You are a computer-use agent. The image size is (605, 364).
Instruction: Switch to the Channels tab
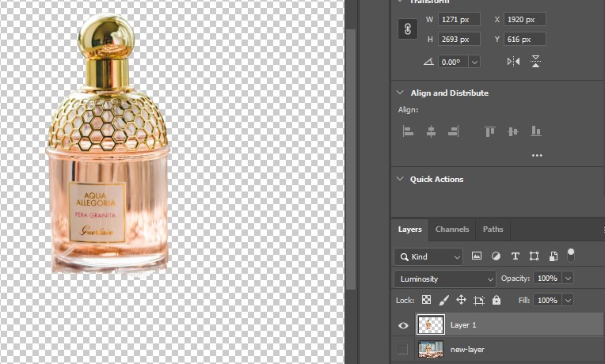coord(452,229)
